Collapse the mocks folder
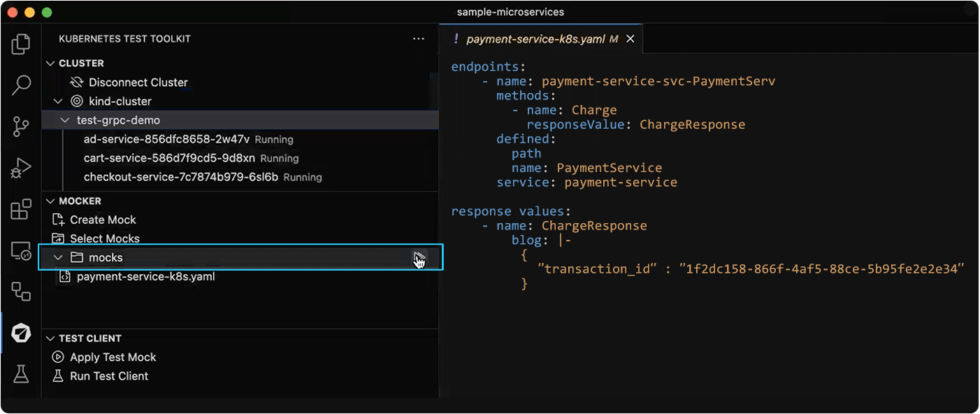The height and width of the screenshot is (414, 980). 59,257
